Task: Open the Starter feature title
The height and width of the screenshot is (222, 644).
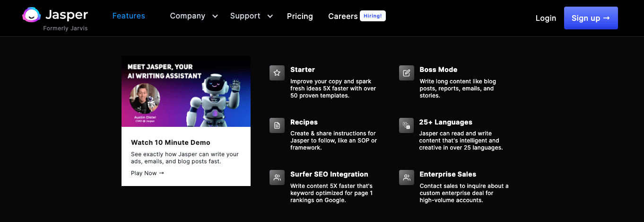Action: tap(303, 70)
